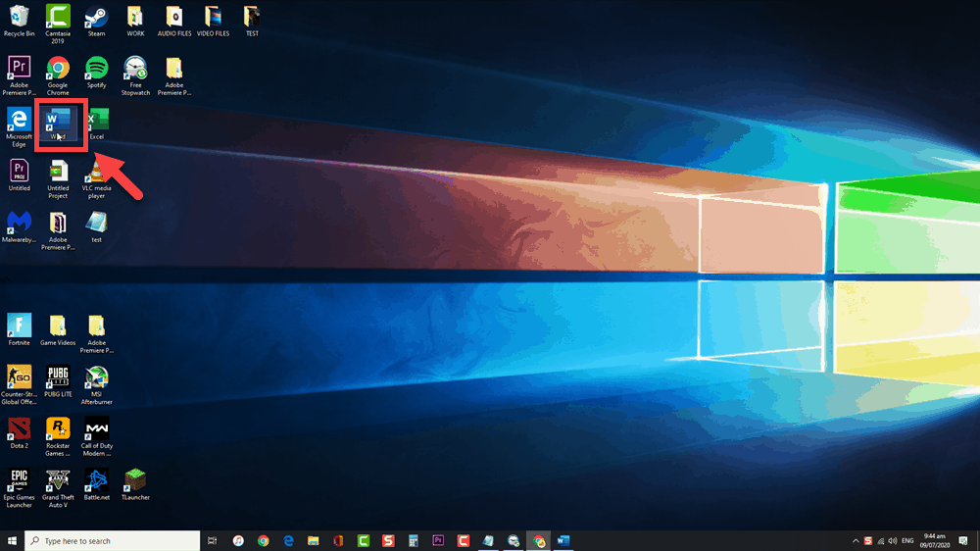
Task: Select the Untitled Project file icon
Action: coord(58,178)
